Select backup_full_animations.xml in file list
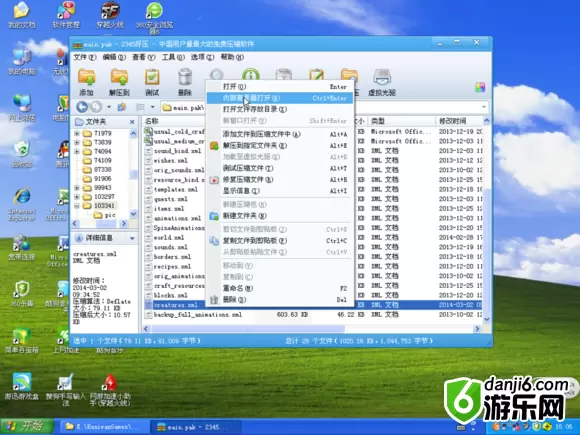The image size is (580, 435). pyautogui.click(x=198, y=315)
